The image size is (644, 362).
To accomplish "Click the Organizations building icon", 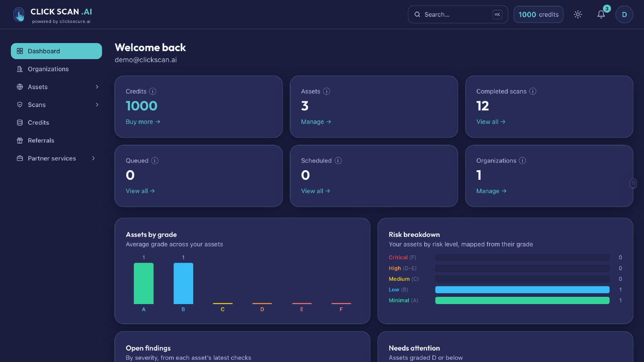I will 20,69.
